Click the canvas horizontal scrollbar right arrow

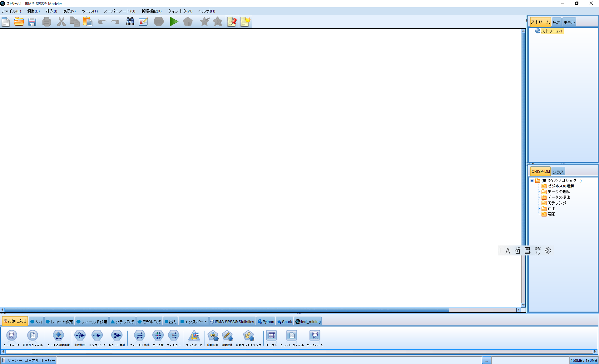coord(518,310)
